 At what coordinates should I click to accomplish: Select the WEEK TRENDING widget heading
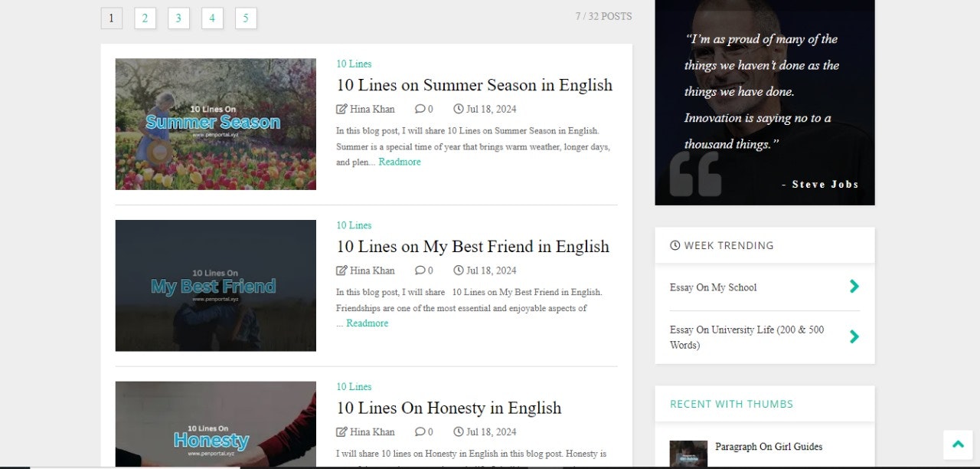[722, 245]
